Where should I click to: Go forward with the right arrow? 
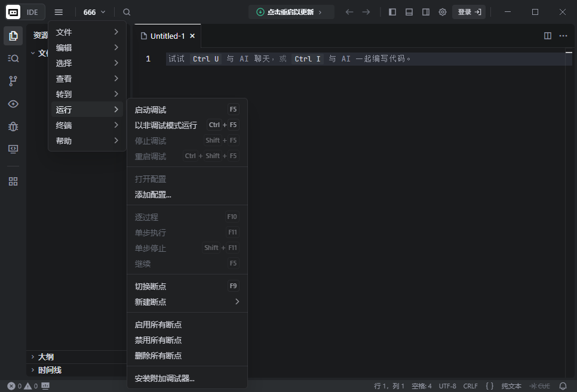(366, 12)
